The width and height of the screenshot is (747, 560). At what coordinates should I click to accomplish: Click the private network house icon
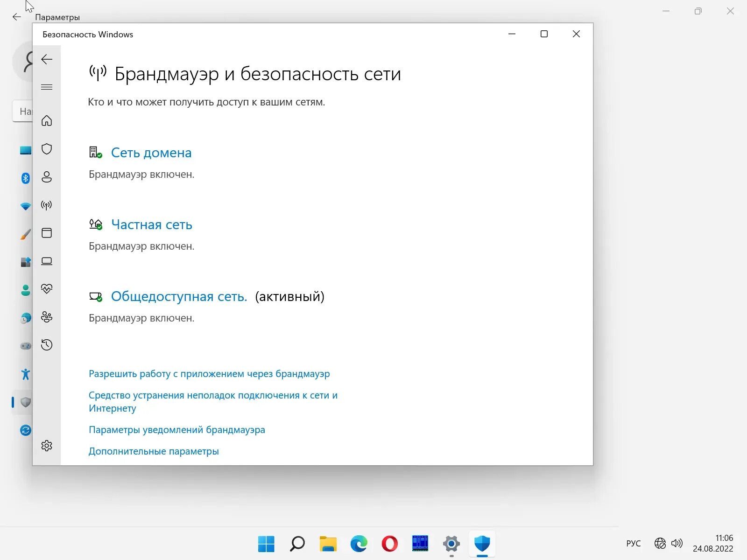pyautogui.click(x=95, y=224)
